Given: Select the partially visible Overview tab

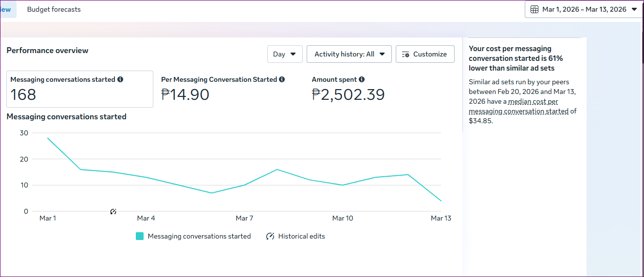Looking at the screenshot, I should click(x=6, y=9).
